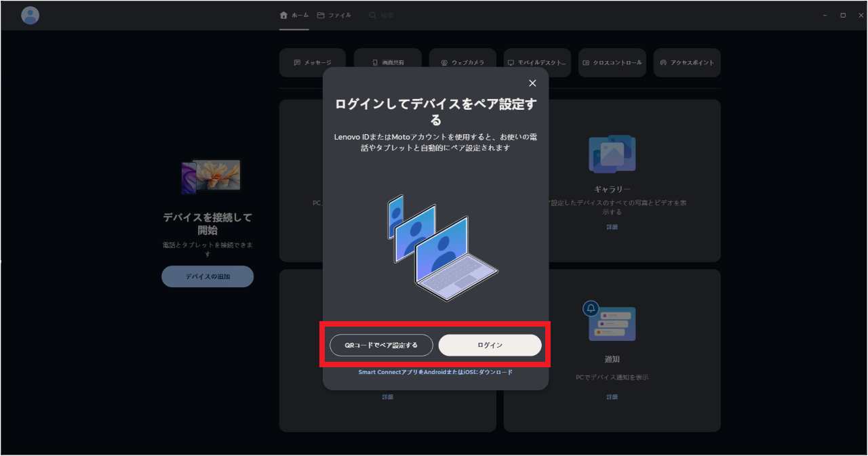Screen dimensions: 868x456
Task: Click the user account avatar icon
Action: [30, 15]
